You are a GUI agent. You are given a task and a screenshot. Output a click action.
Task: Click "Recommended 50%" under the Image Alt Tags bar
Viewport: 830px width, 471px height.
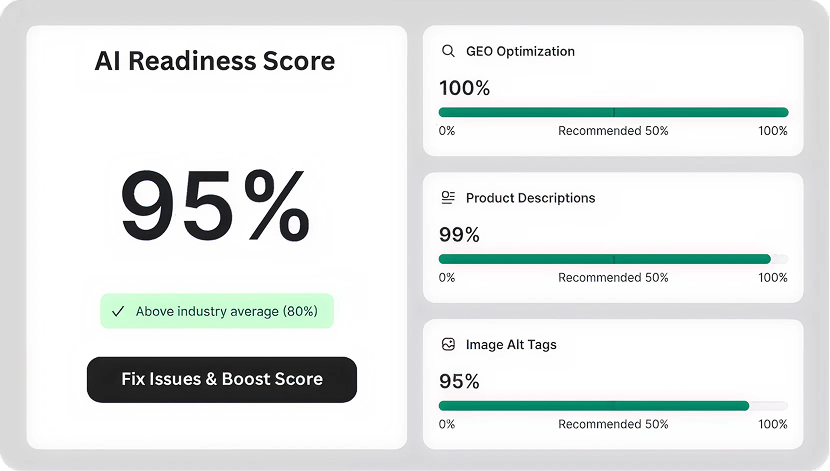(613, 424)
